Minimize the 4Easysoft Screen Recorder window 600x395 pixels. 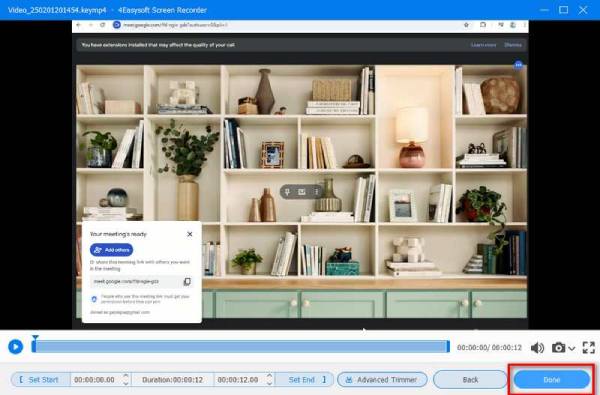coord(544,10)
